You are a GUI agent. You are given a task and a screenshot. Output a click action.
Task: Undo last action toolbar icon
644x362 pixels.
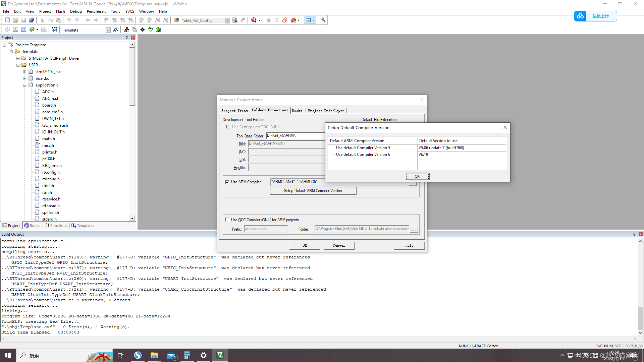[x=69, y=20]
